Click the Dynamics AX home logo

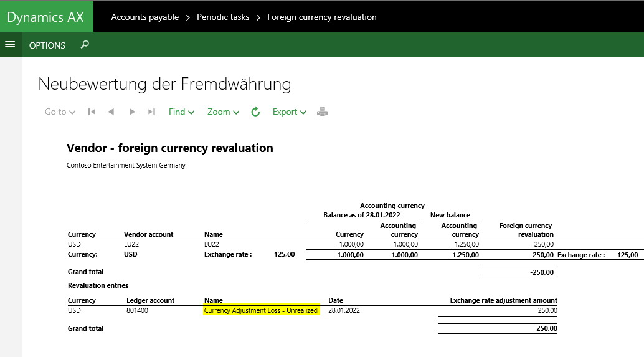[45, 17]
